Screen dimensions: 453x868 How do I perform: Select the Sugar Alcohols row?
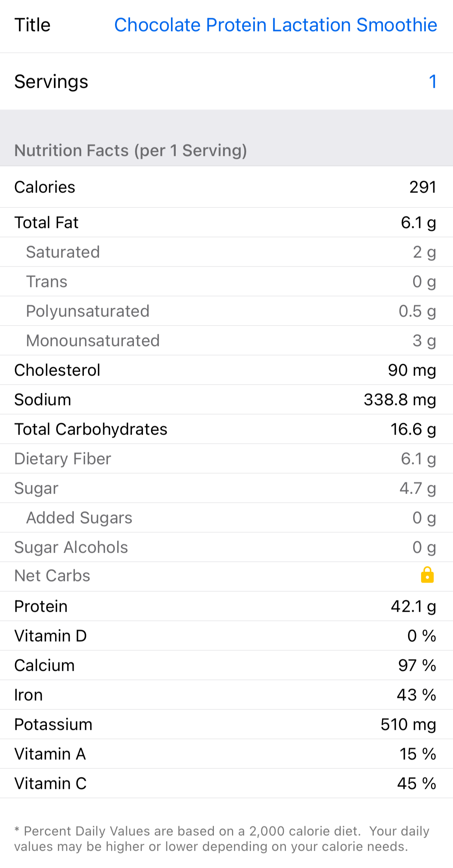pos(226,548)
